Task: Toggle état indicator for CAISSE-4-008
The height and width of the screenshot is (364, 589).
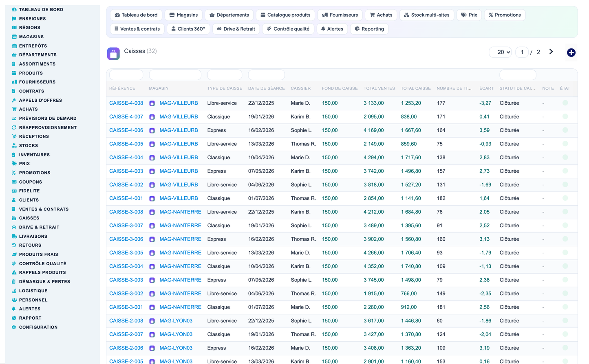Action: [565, 103]
